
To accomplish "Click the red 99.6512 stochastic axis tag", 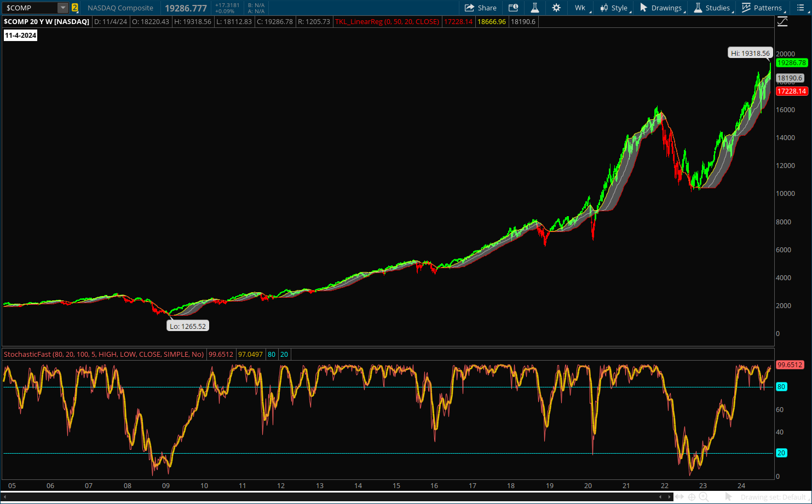I will pyautogui.click(x=790, y=364).
